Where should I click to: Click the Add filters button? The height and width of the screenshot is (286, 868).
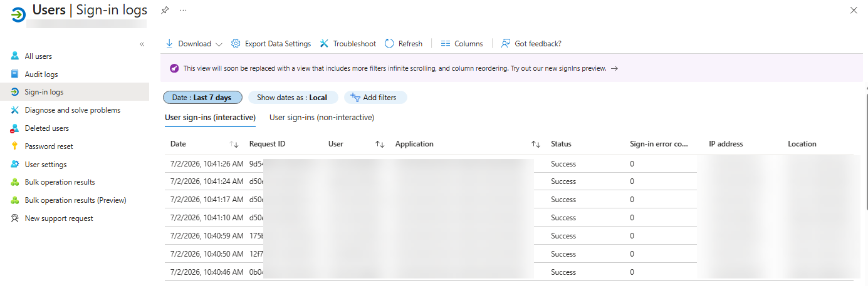click(375, 98)
